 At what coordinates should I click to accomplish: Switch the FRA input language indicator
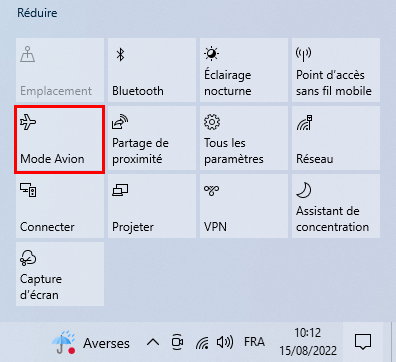(x=254, y=342)
